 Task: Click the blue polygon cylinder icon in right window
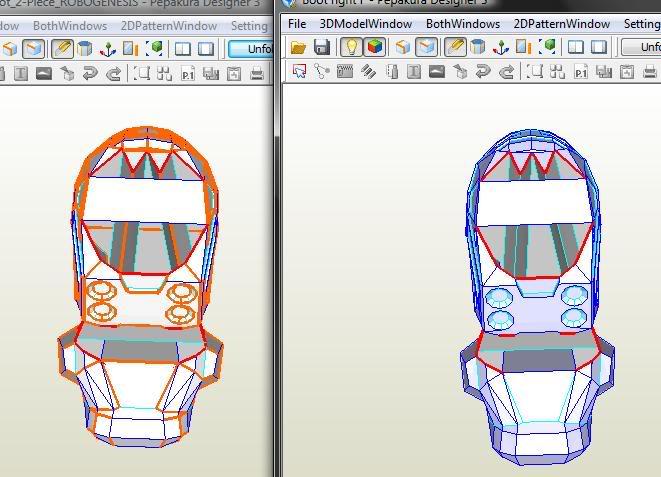coord(478,47)
